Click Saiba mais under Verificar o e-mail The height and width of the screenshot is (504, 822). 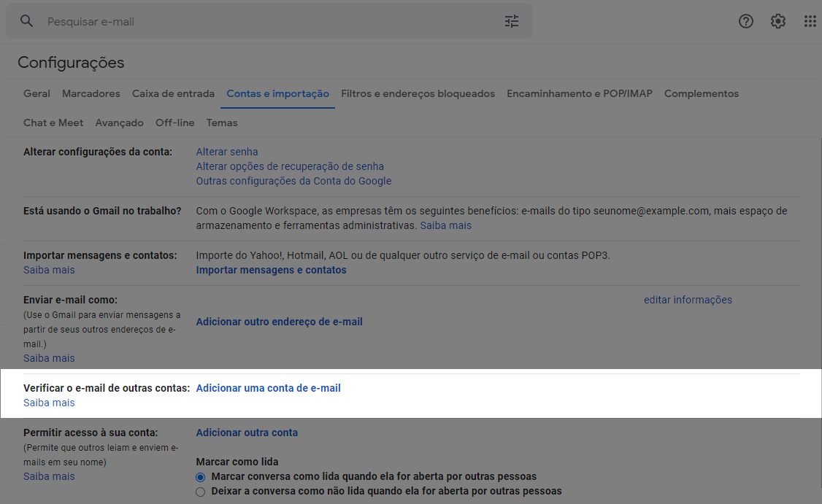pyautogui.click(x=49, y=403)
